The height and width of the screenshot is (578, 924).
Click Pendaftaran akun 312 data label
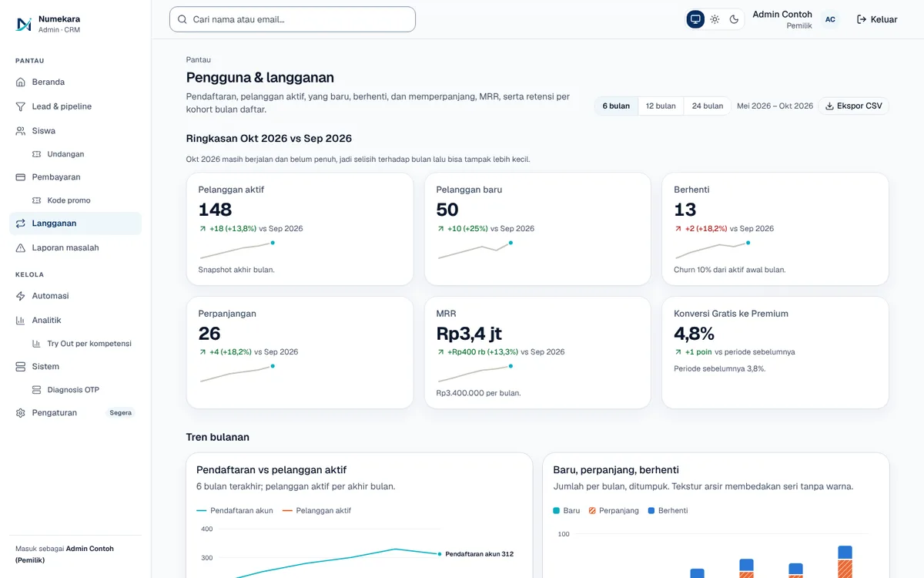tap(479, 553)
